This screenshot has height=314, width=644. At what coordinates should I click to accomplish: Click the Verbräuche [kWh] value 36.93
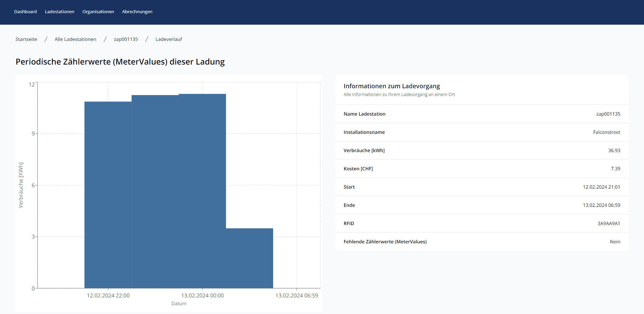[614, 150]
